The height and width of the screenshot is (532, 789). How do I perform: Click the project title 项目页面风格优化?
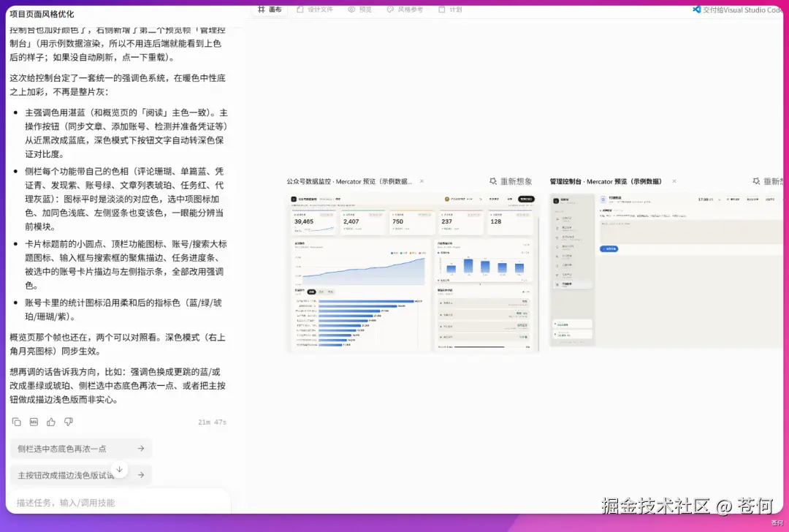[42, 14]
